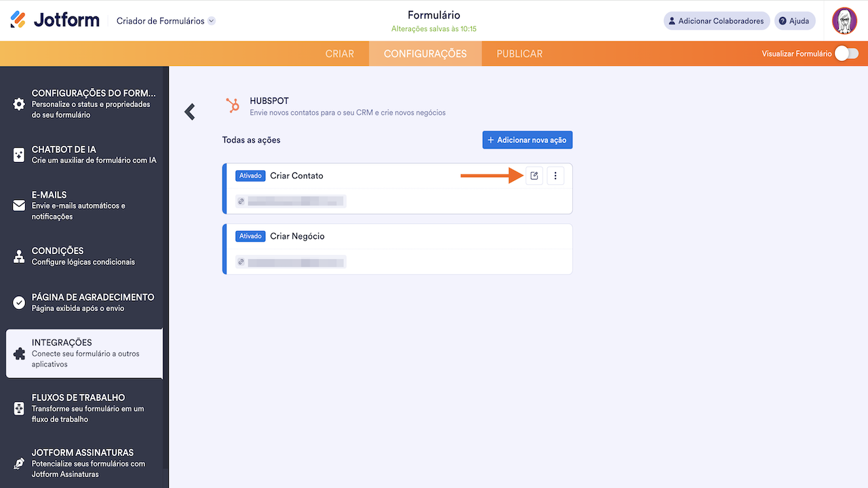Click the Integrações puzzle piece icon
This screenshot has width=868, height=488.
tap(19, 354)
